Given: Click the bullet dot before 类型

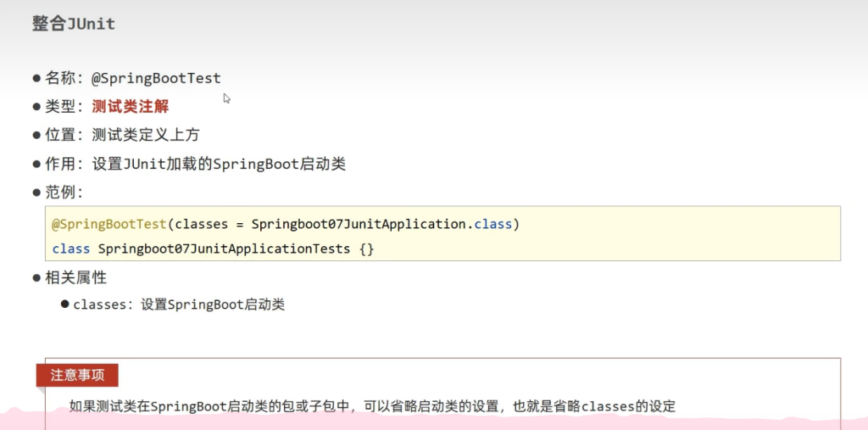Looking at the screenshot, I should tap(36, 107).
